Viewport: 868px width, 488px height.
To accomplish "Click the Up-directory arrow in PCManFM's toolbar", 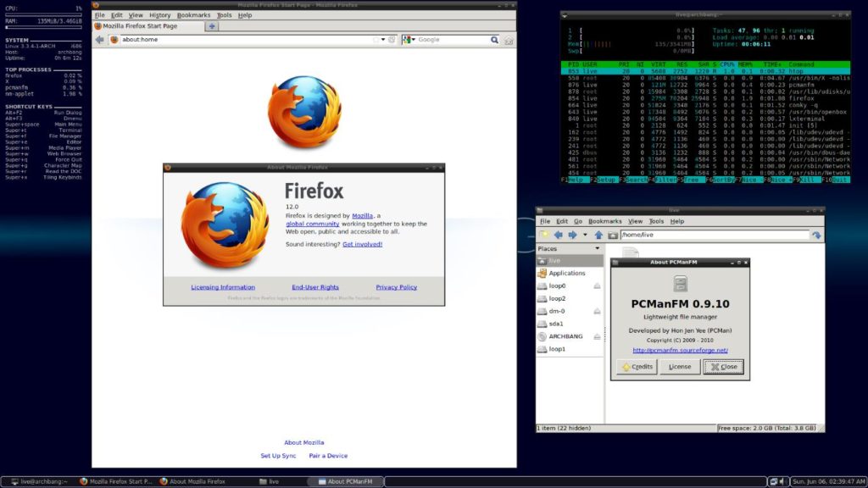I will pos(598,235).
